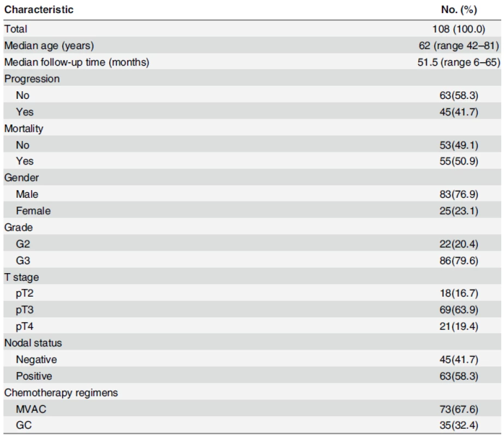Viewport: 504px width, 437px height.
Task: Click Median follow-up time (months) label
Action: [x=76, y=62]
